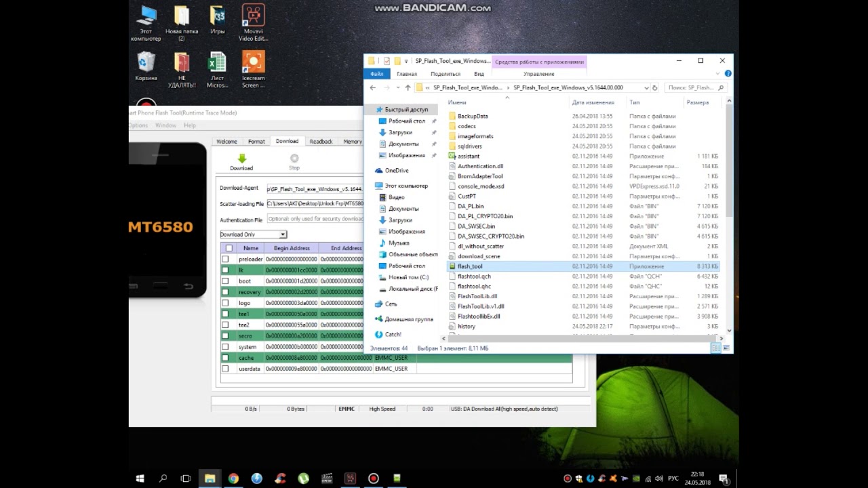The height and width of the screenshot is (488, 868).
Task: Expand the Explorer address bar history dropdown
Action: click(645, 87)
